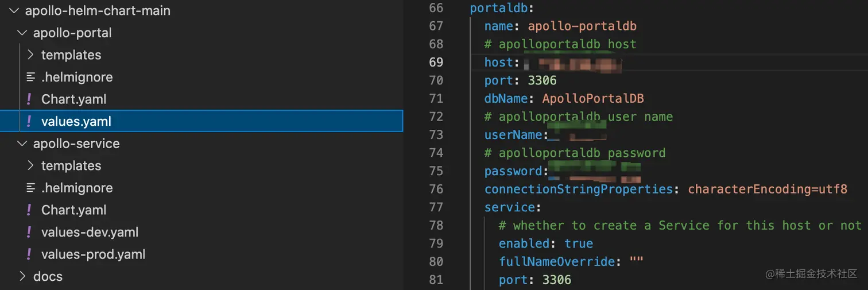The width and height of the screenshot is (868, 290).
Task: Open values-dev.yaml file
Action: pos(90,232)
